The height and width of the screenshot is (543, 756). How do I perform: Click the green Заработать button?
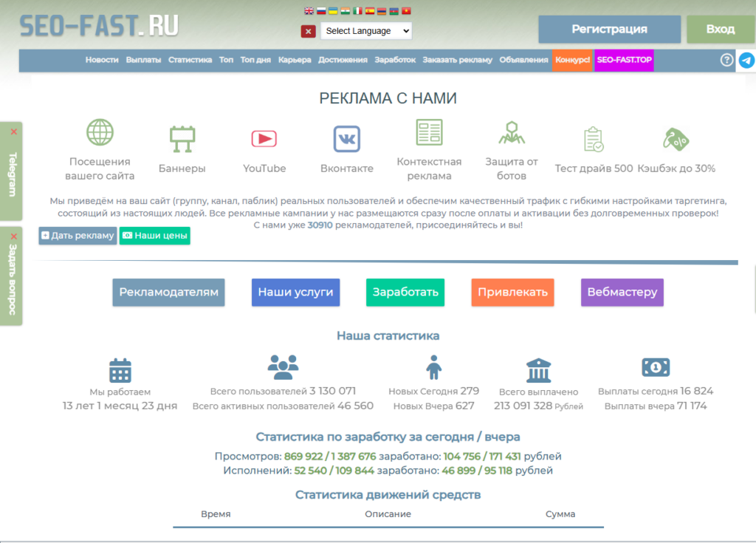pyautogui.click(x=405, y=293)
